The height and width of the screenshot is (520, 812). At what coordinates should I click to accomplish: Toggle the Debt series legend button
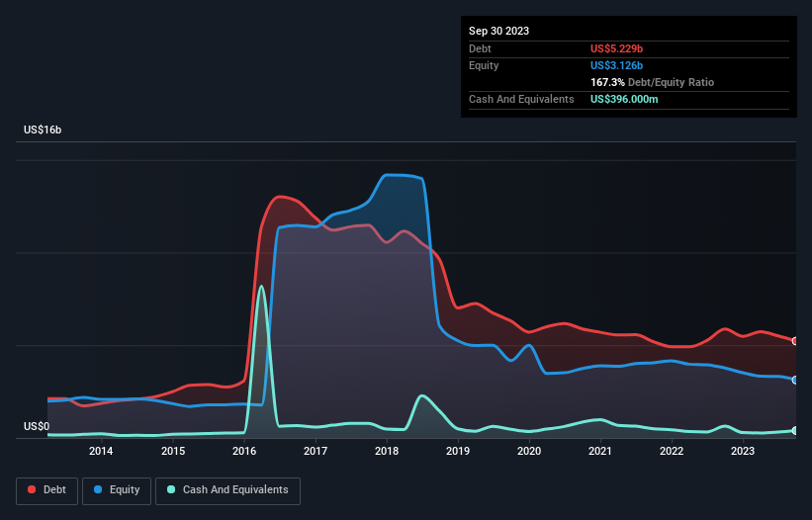click(x=47, y=490)
